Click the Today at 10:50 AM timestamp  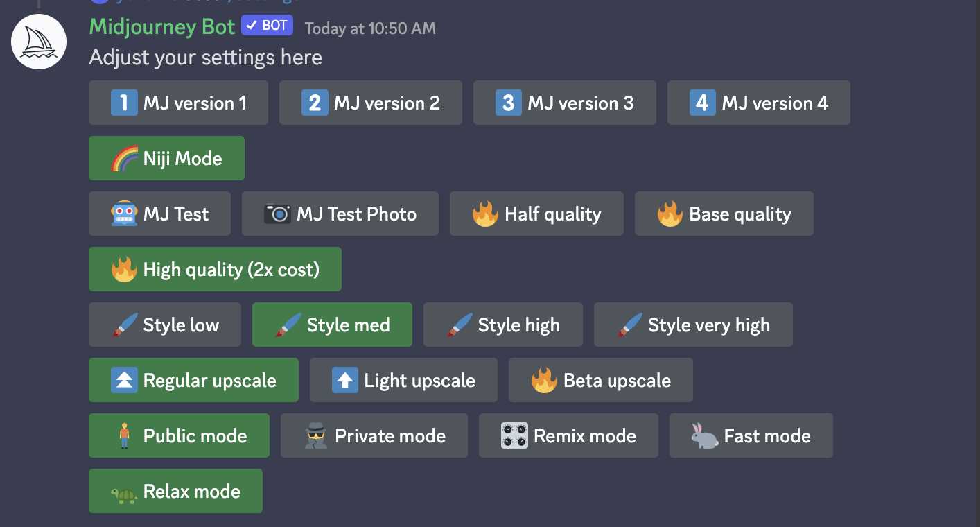click(x=370, y=28)
